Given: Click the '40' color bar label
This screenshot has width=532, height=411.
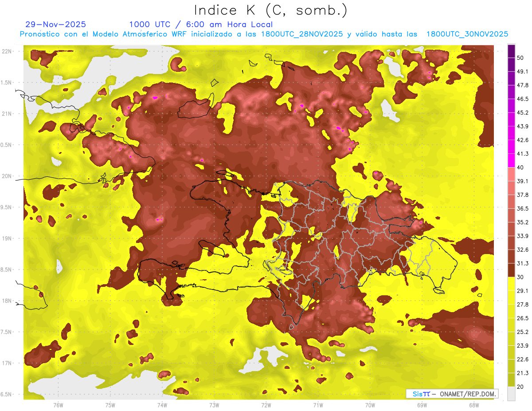Looking at the screenshot, I should tap(520, 167).
